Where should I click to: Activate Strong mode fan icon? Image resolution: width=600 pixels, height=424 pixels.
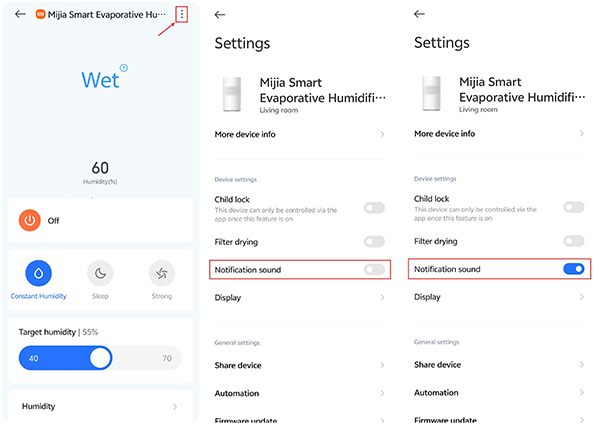point(161,273)
